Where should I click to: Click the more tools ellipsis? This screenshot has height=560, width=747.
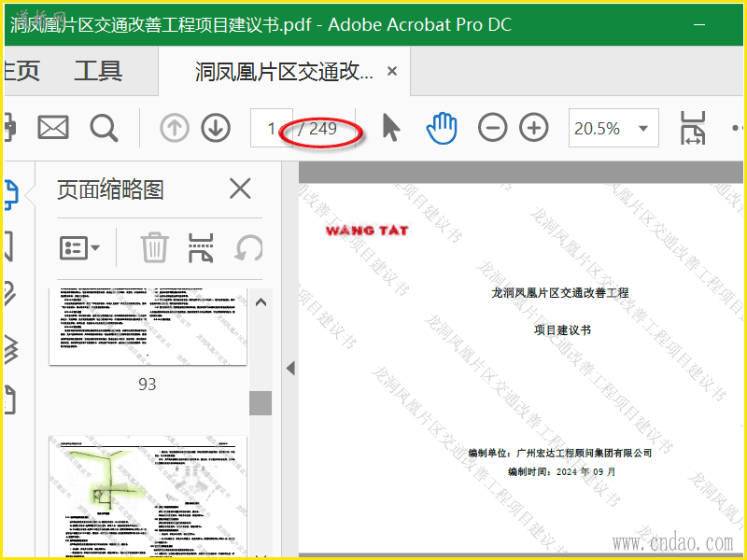point(737,128)
